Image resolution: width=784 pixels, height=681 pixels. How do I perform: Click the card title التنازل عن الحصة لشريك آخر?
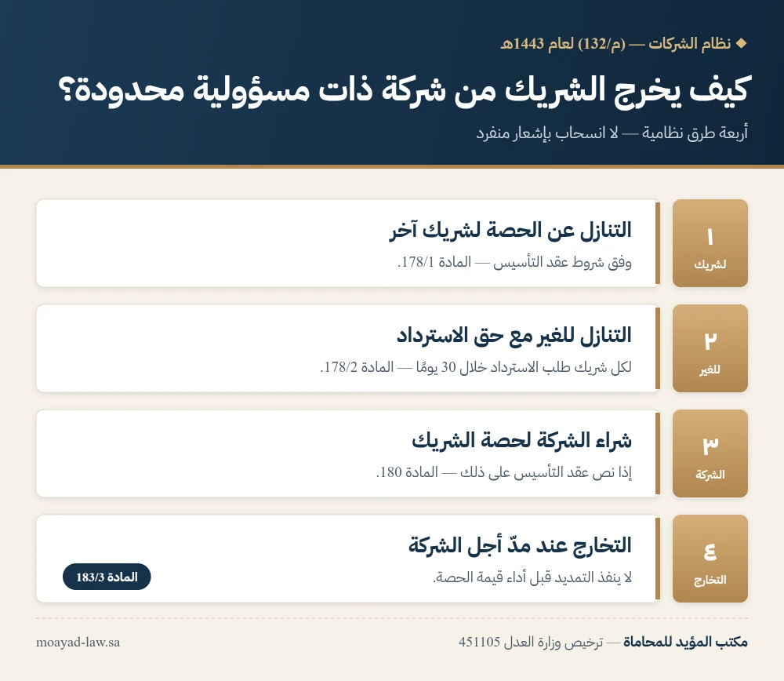click(510, 231)
